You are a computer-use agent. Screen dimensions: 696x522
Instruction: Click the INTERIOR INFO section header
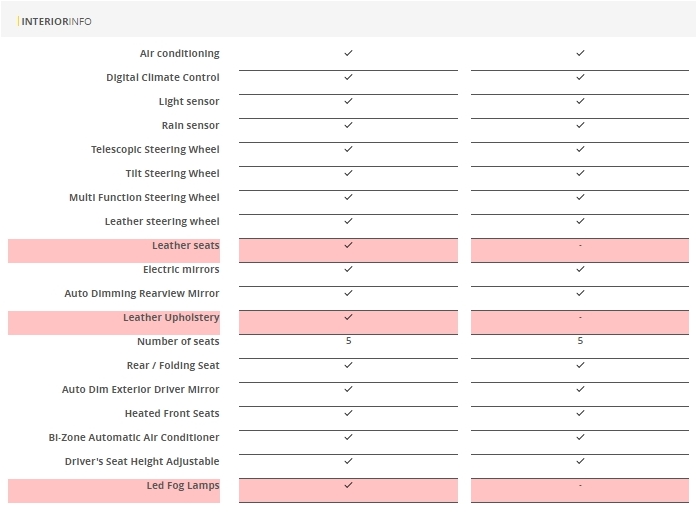[56, 21]
